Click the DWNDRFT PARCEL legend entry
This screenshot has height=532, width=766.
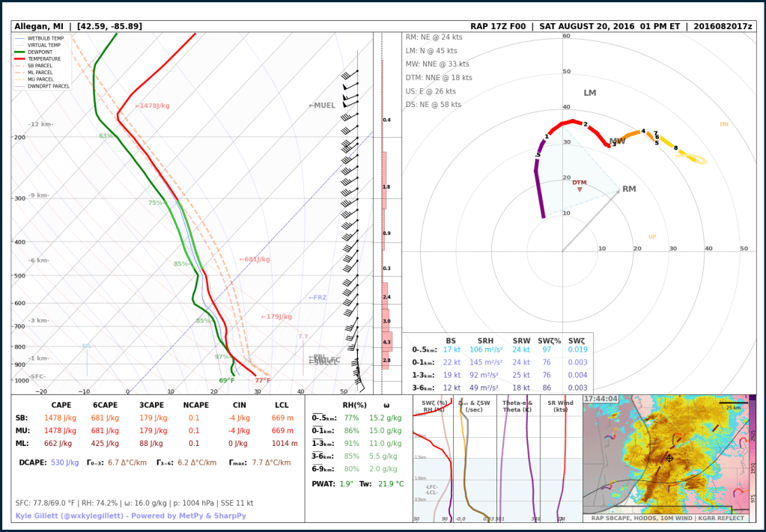(x=49, y=86)
